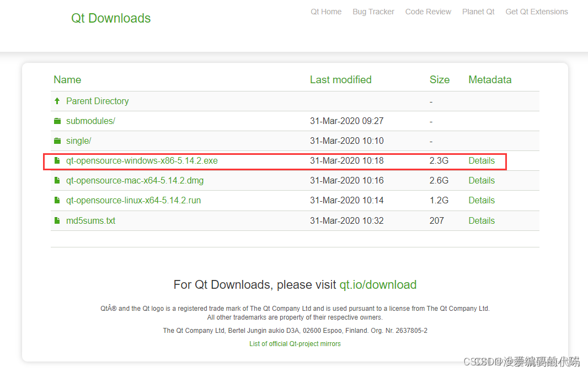Click the registered trade mark notice line
This screenshot has width=588, height=372.
pos(295,308)
